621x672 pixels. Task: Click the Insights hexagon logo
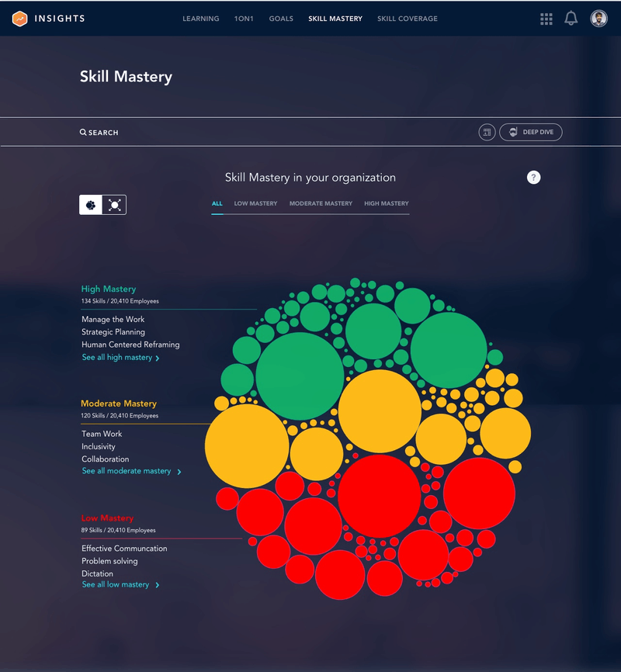click(19, 19)
